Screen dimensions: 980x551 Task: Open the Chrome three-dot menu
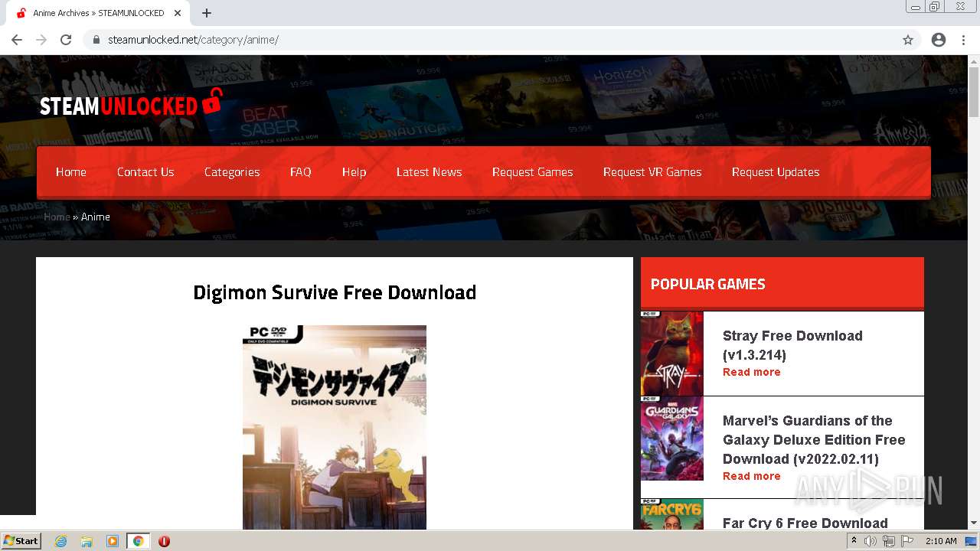963,40
